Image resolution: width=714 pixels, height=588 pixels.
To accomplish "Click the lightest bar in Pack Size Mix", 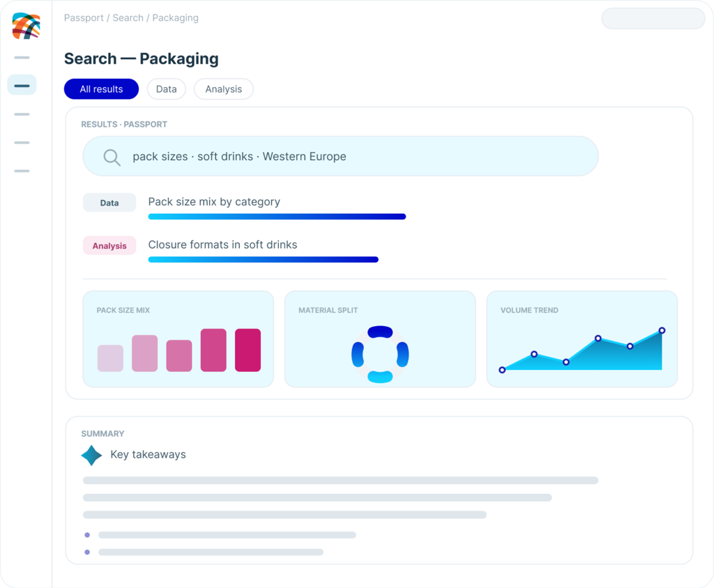I will point(110,358).
